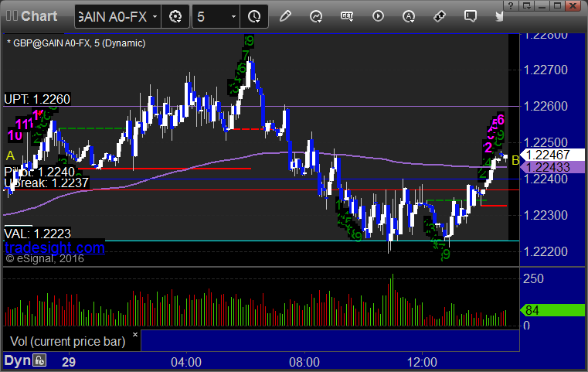Click the yellow A marker
The width and height of the screenshot is (588, 372).
(x=10, y=155)
